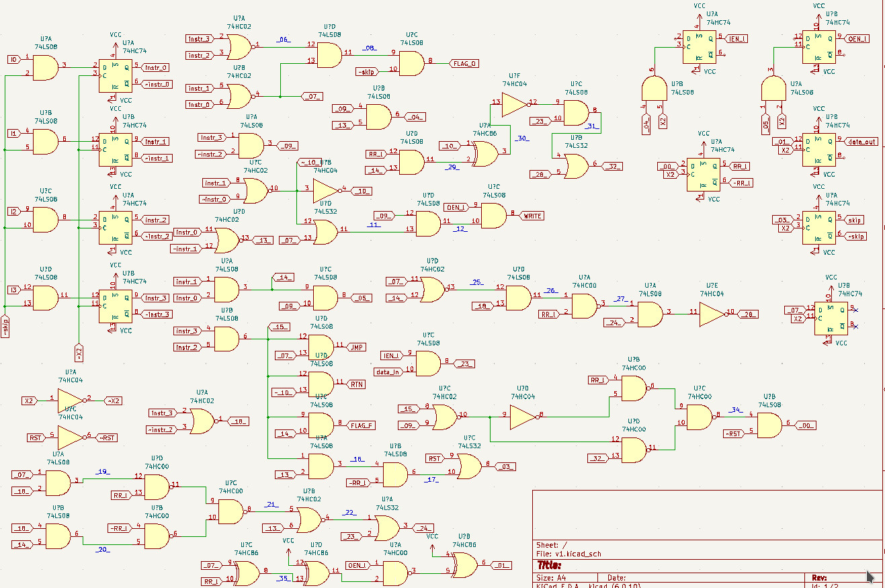Click the RTN output label

click(x=357, y=384)
